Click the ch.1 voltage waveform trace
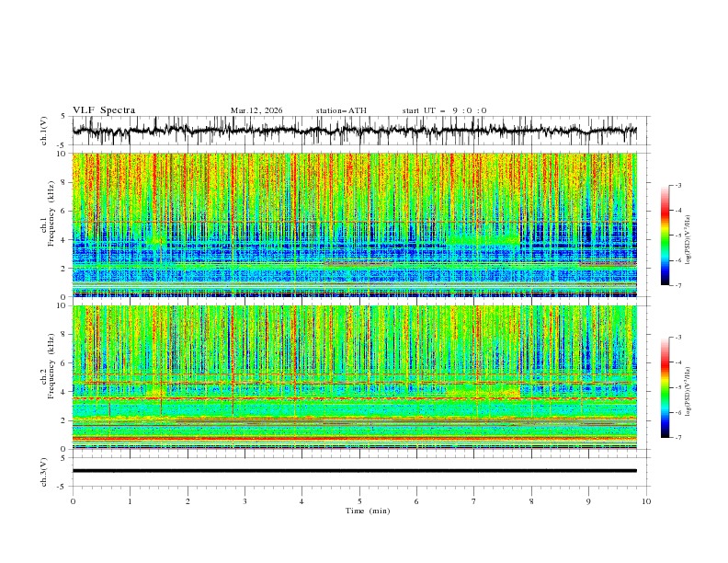 (x=354, y=131)
